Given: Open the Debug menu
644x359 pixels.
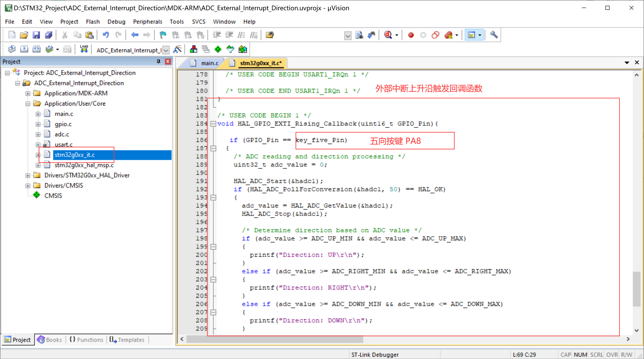Looking at the screenshot, I should (116, 22).
